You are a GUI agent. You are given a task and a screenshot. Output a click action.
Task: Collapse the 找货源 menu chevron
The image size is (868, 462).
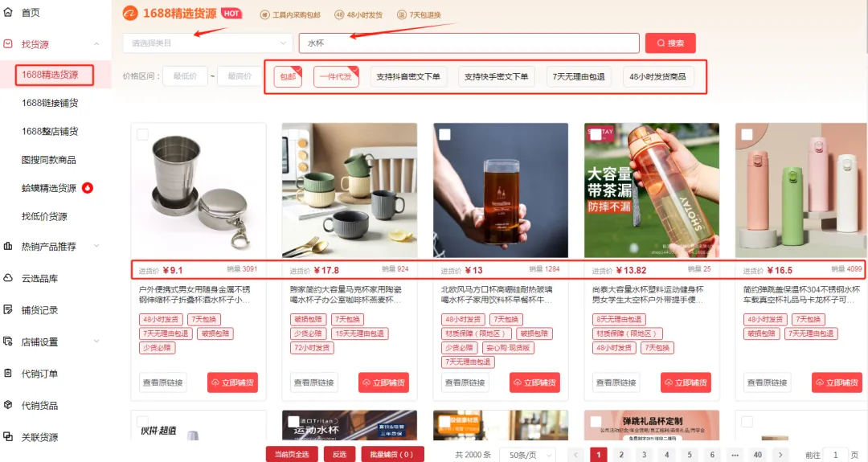click(96, 43)
